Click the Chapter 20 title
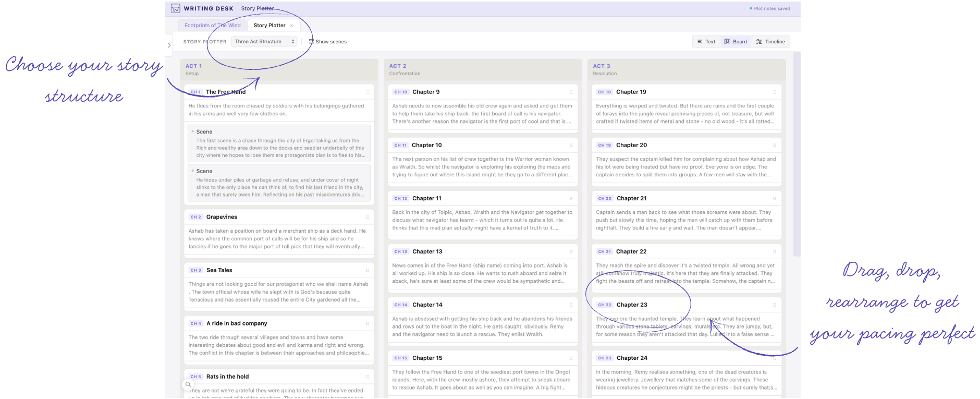Image resolution: width=980 pixels, height=399 pixels. tap(632, 145)
